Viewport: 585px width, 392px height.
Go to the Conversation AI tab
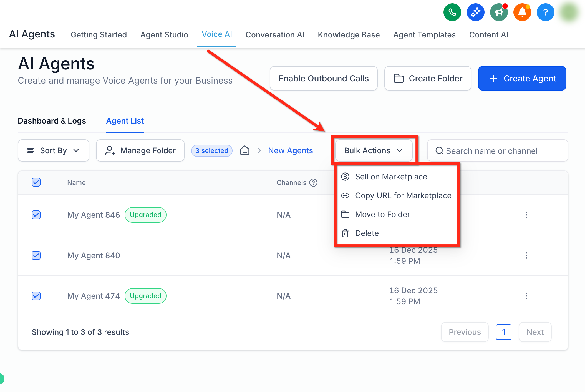pos(275,35)
